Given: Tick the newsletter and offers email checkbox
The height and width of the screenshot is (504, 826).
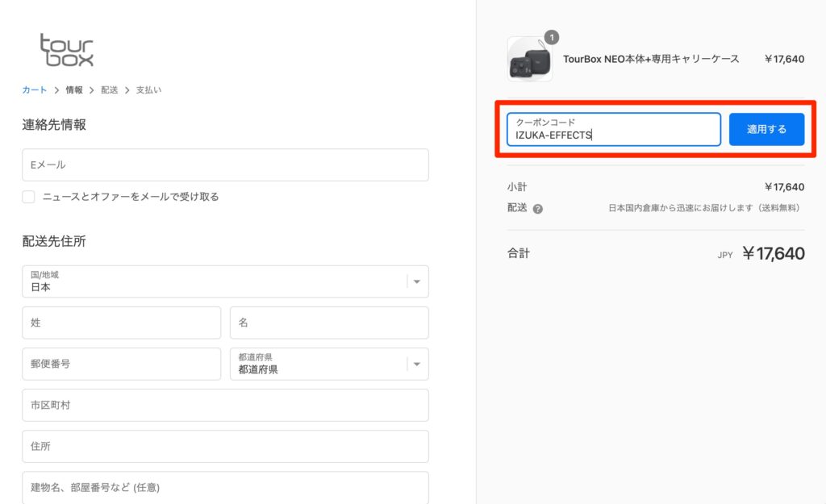Looking at the screenshot, I should coord(28,197).
